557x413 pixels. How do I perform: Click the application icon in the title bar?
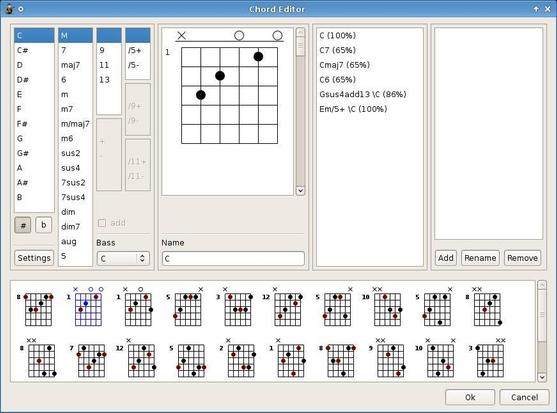pos(10,9)
